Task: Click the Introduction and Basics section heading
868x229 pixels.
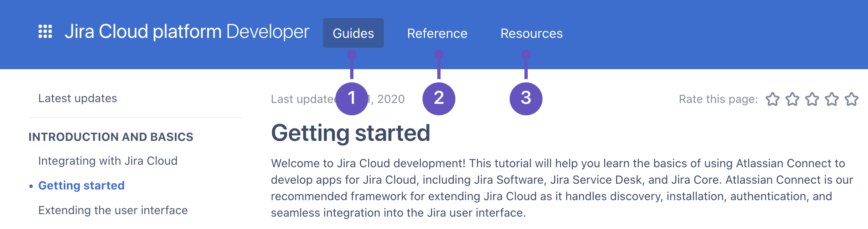Action: 111,137
